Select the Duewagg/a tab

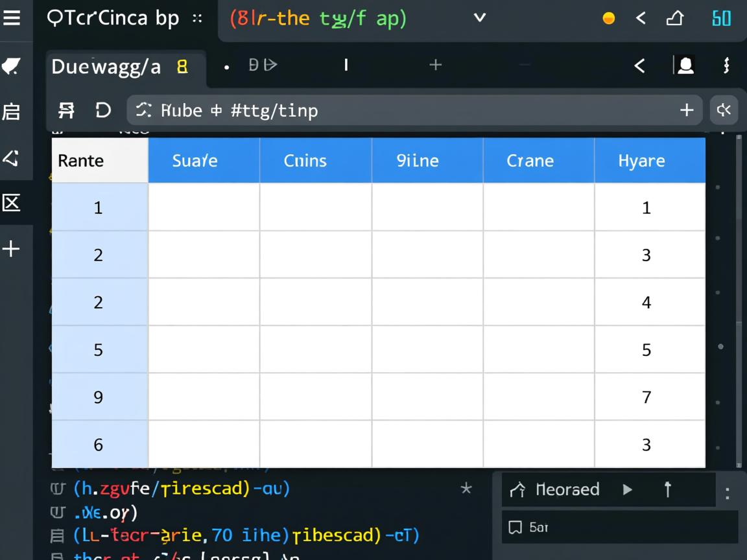(x=106, y=66)
